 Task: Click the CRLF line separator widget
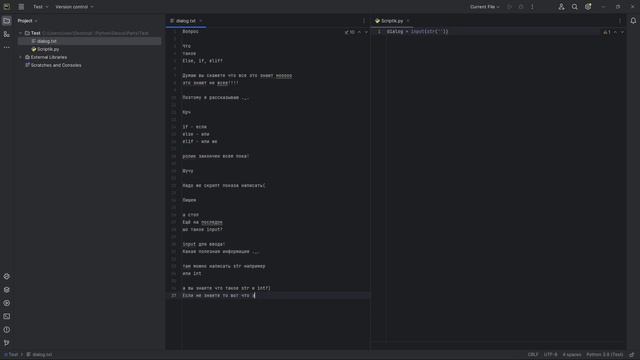click(x=533, y=355)
